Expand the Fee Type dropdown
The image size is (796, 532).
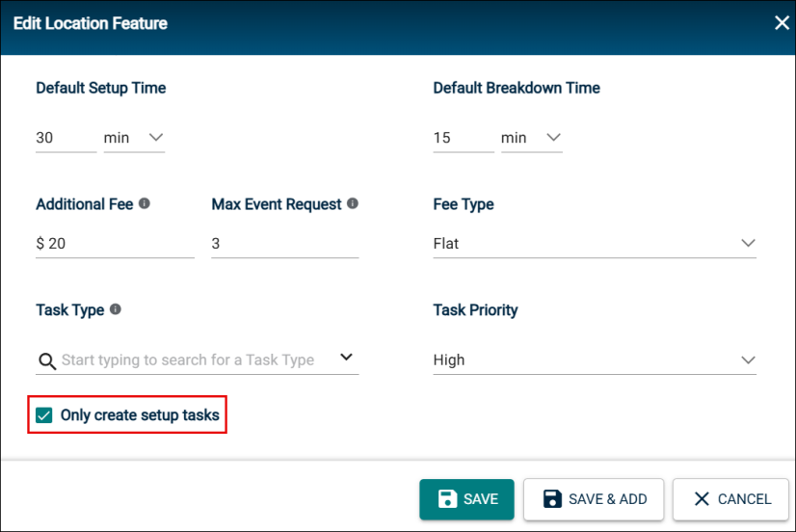click(x=595, y=243)
